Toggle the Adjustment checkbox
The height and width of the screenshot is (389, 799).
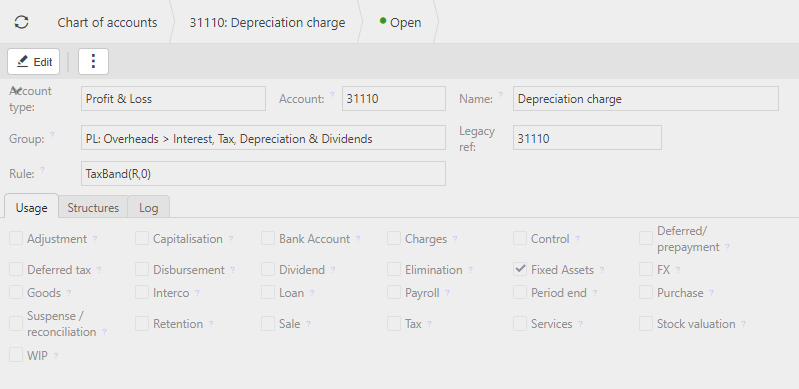click(16, 238)
